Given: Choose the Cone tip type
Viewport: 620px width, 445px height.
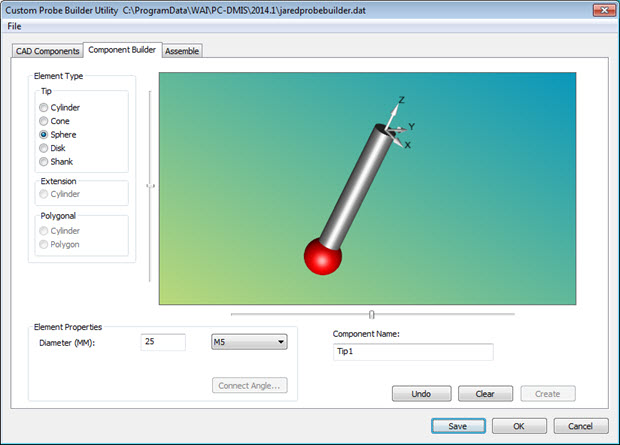Looking at the screenshot, I should [x=43, y=120].
